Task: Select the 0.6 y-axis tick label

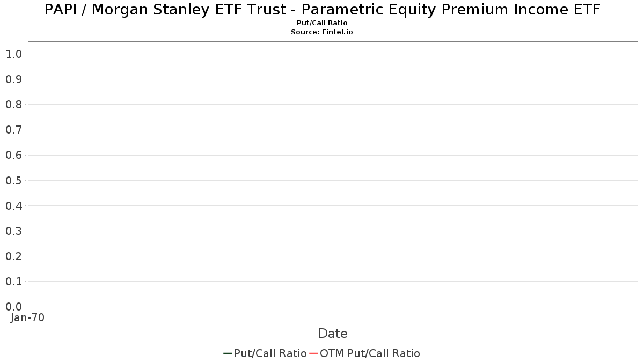Action: 13,155
